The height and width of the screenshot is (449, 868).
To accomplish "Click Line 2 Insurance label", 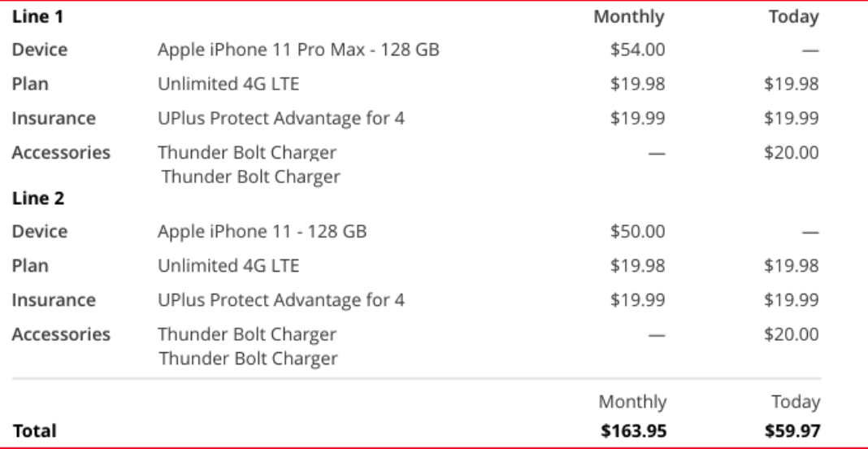I will pos(54,300).
